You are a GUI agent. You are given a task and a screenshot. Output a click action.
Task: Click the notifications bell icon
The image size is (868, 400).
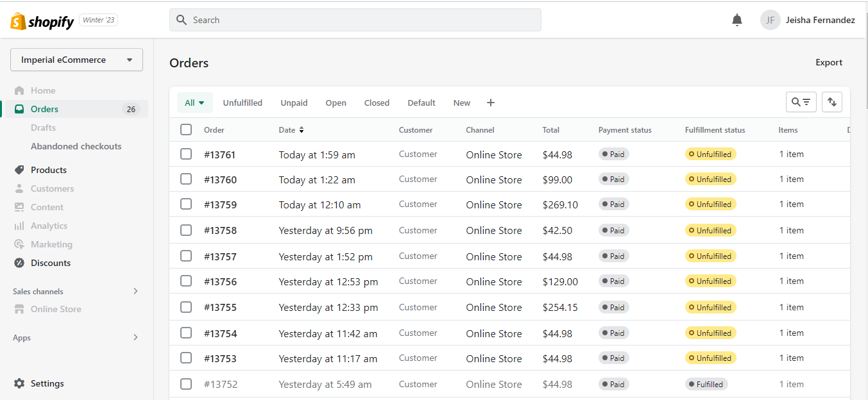737,20
